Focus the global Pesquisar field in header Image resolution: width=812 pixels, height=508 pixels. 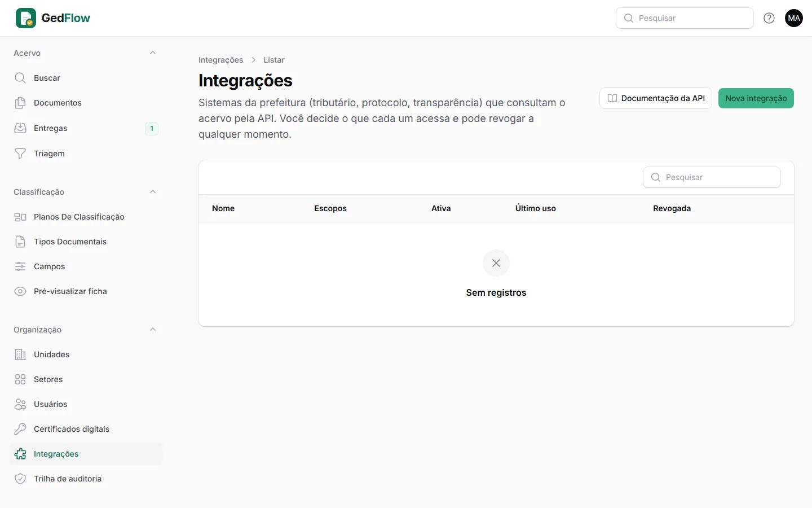tap(685, 18)
